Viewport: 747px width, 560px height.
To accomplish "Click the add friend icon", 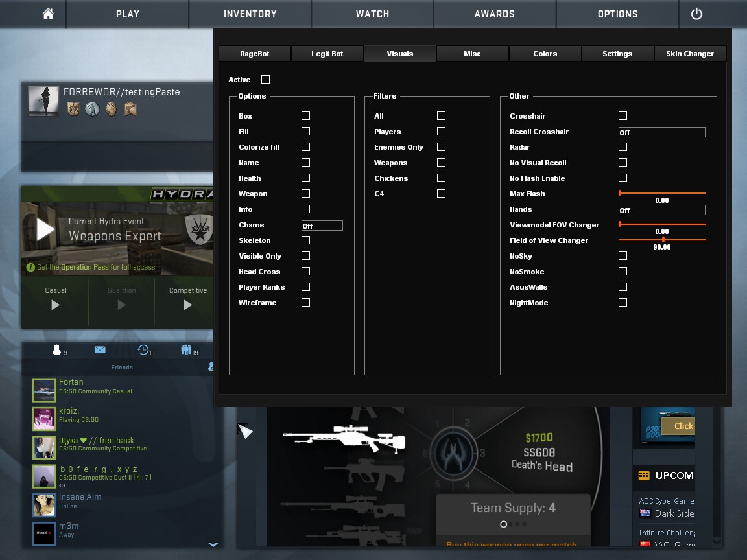I will point(211,366).
